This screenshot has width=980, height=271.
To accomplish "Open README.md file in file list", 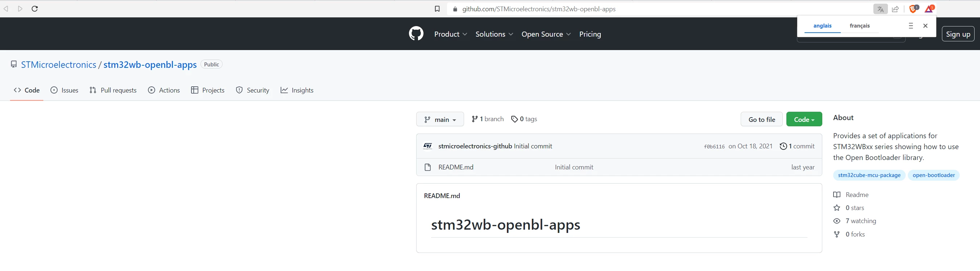I will [456, 167].
